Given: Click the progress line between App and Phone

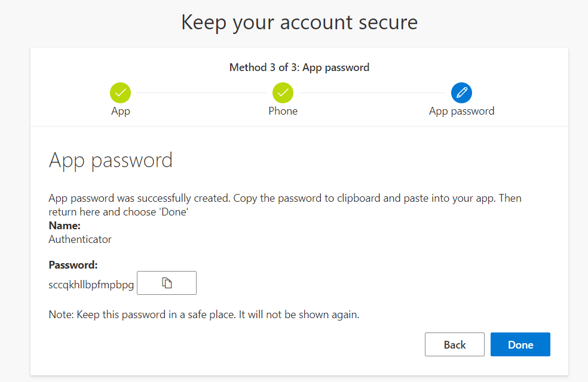Looking at the screenshot, I should point(201,93).
